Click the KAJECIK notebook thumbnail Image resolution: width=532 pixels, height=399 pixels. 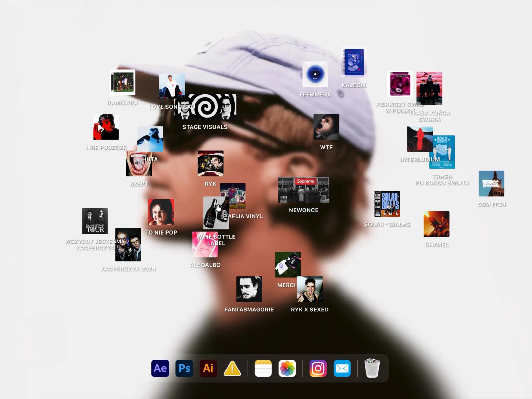(x=354, y=62)
